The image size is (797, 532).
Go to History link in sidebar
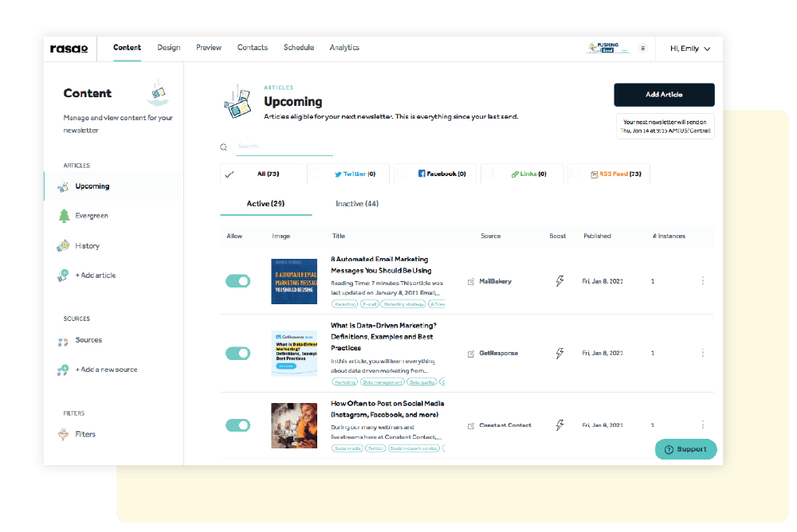(88, 246)
